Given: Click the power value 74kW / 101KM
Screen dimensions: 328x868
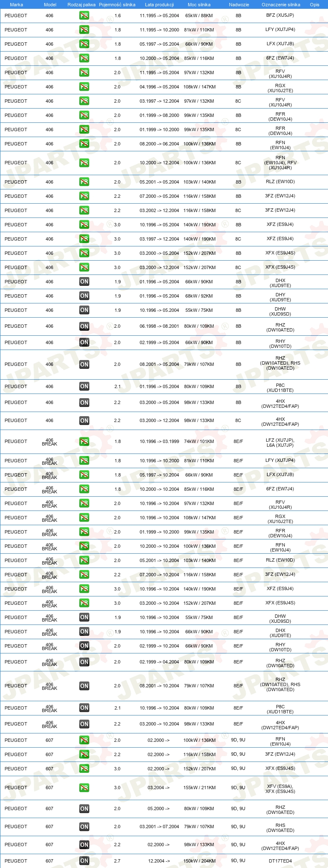Looking at the screenshot, I should pos(199,441).
